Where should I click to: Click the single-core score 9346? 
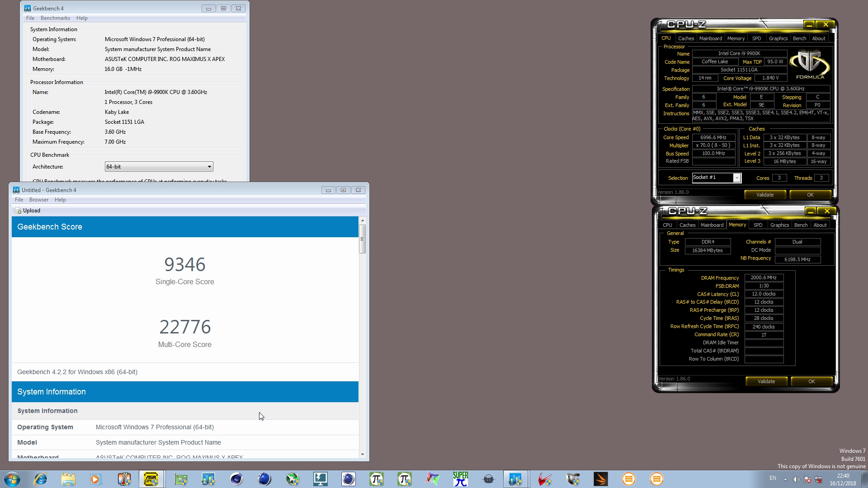tap(185, 265)
